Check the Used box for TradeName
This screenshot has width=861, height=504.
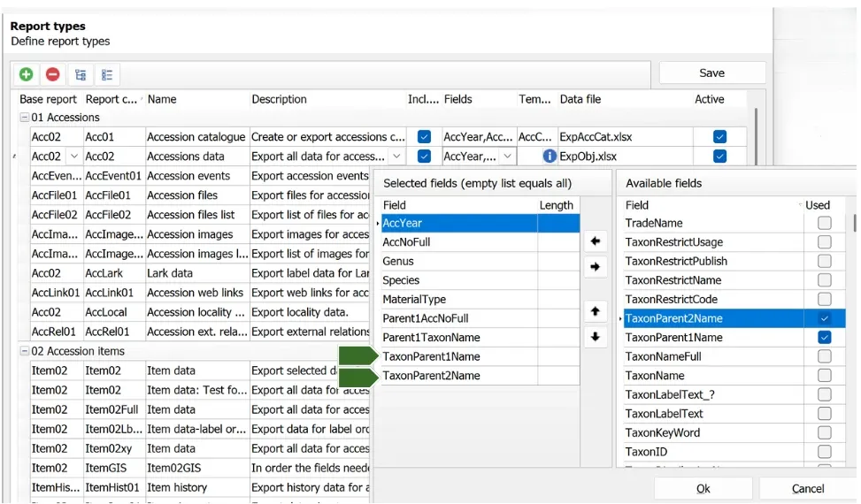point(824,223)
